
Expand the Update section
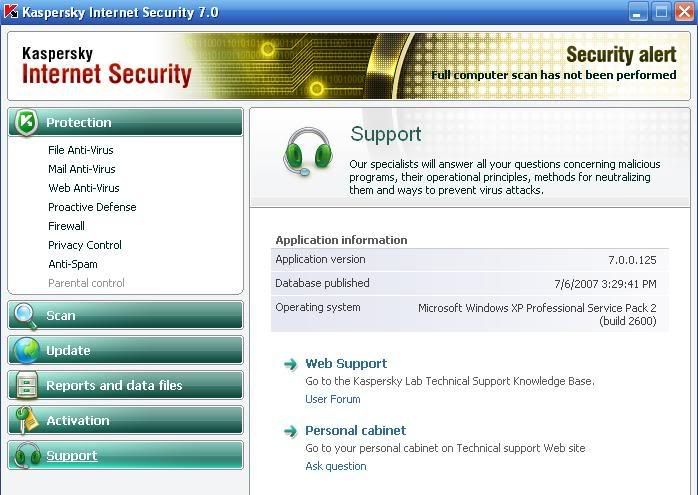point(68,351)
